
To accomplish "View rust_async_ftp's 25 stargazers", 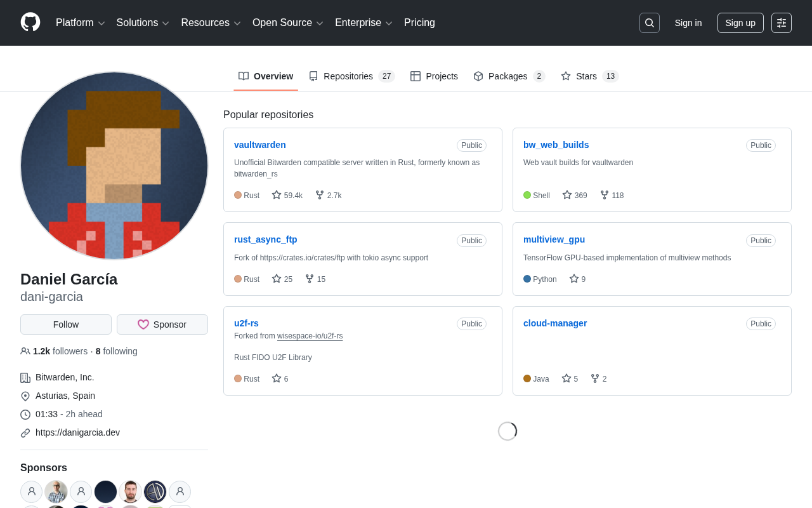I will [282, 279].
